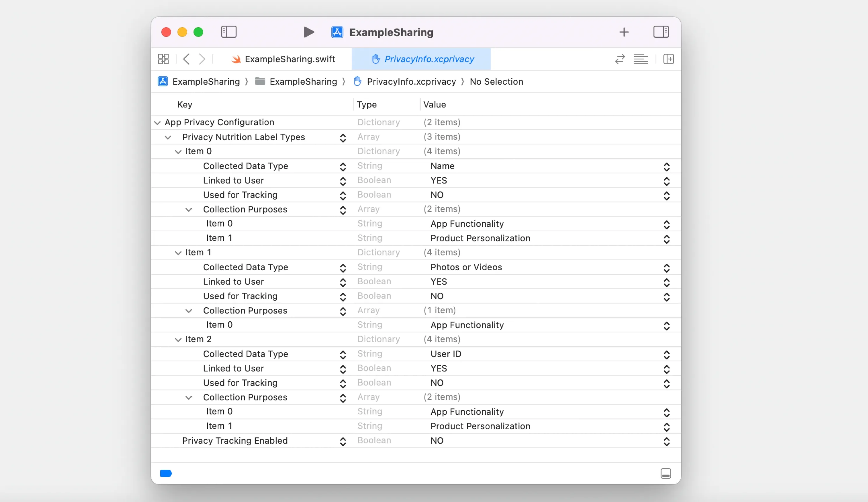Change the Privacy Tracking Enabled value stepper
Screen dimensions: 868x502
(x=667, y=442)
